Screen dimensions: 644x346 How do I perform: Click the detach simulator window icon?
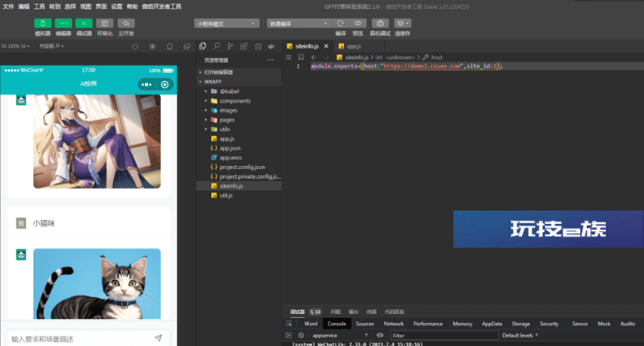[186, 46]
